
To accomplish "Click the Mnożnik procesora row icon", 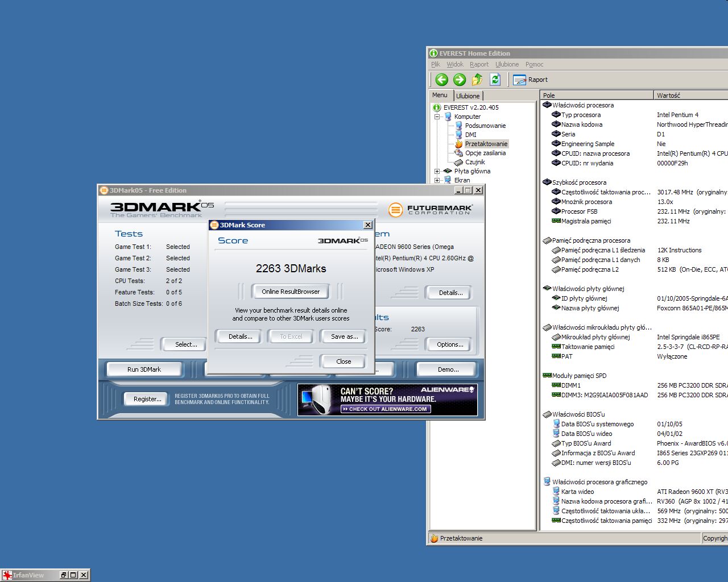I will 556,202.
